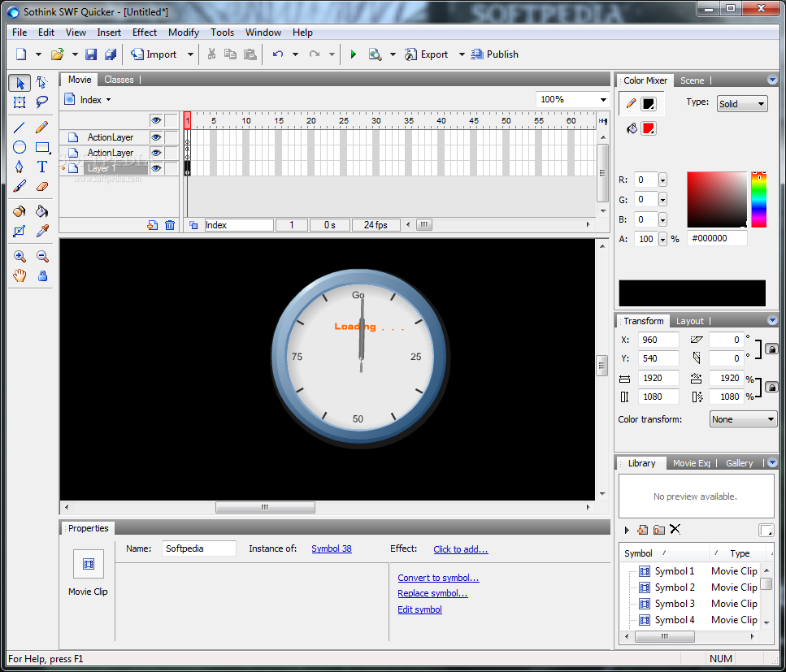Select the Hand pan tool
Image resolution: width=786 pixels, height=672 pixels.
pos(20,275)
